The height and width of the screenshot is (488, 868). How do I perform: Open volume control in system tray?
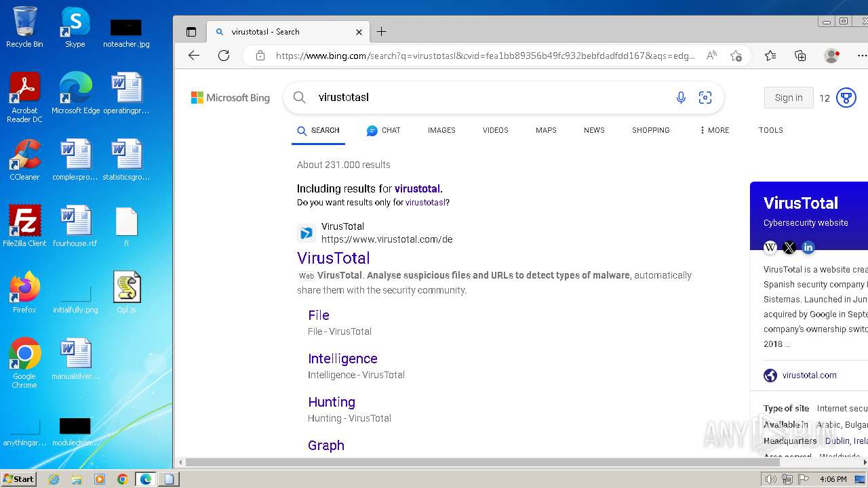tap(770, 479)
